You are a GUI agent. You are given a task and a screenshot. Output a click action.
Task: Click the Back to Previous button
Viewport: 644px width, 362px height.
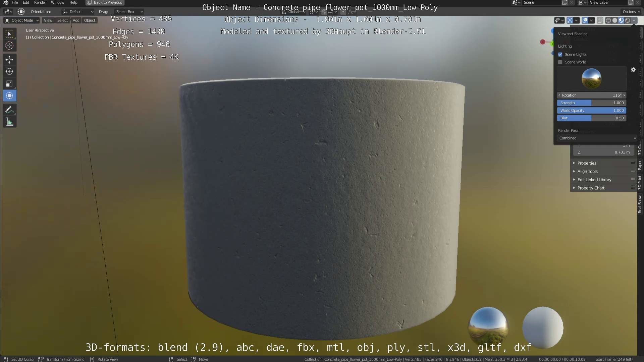(x=105, y=2)
